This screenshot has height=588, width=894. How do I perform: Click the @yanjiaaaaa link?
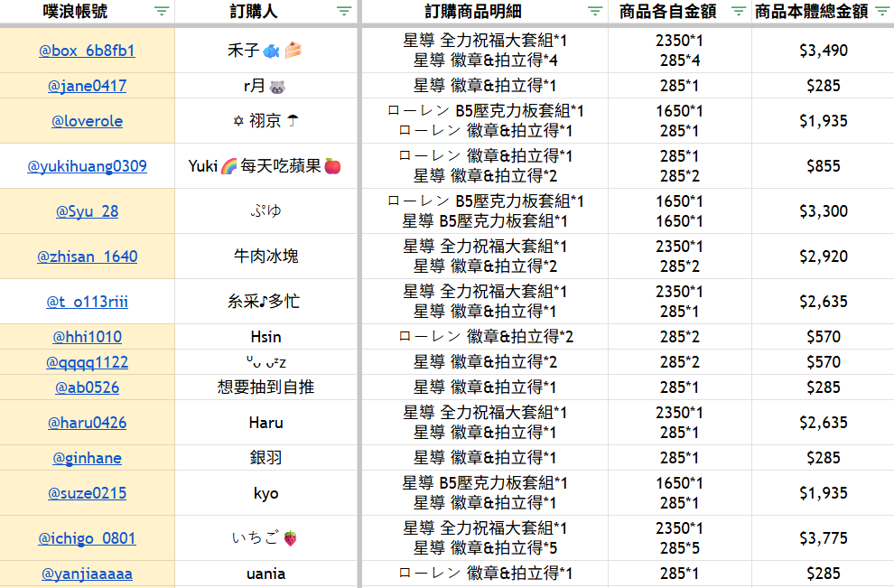click(87, 574)
